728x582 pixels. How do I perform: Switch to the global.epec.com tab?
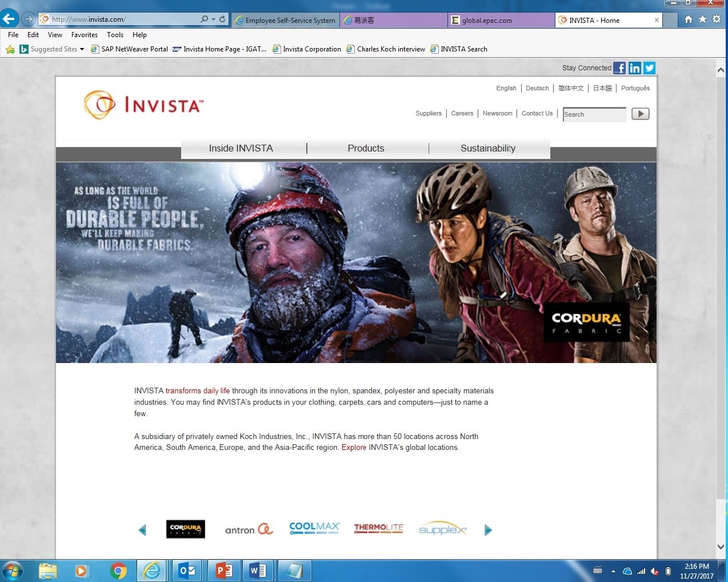point(486,20)
